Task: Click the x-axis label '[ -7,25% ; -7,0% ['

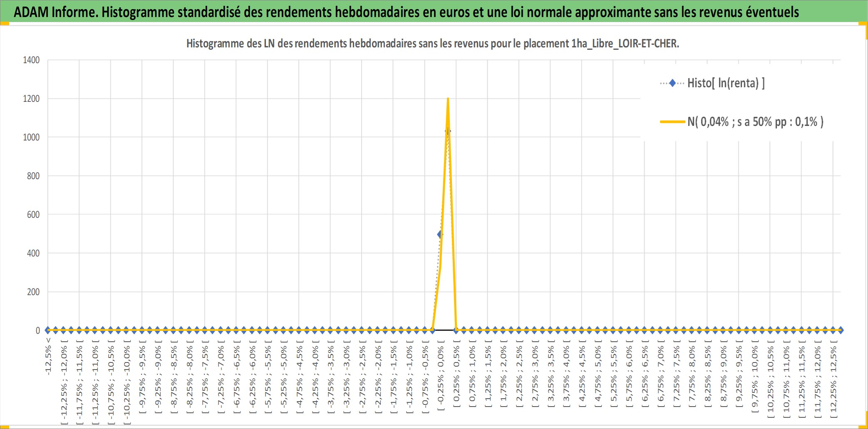Action: click(x=221, y=377)
